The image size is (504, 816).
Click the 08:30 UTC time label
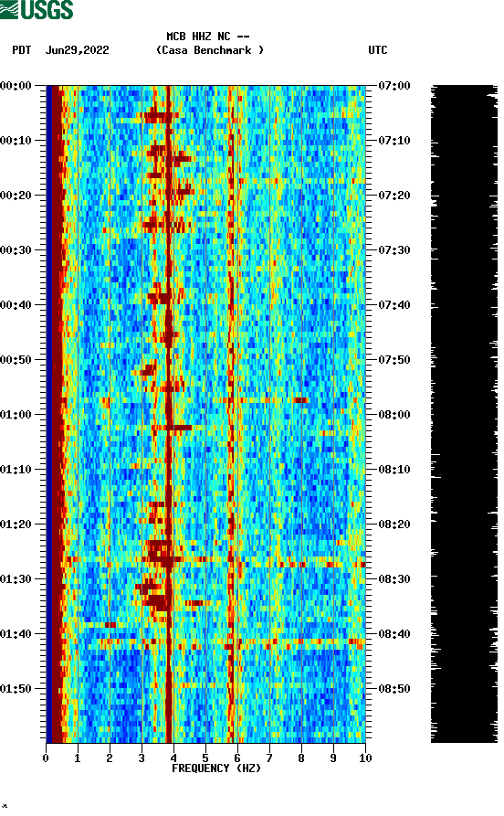coord(394,579)
